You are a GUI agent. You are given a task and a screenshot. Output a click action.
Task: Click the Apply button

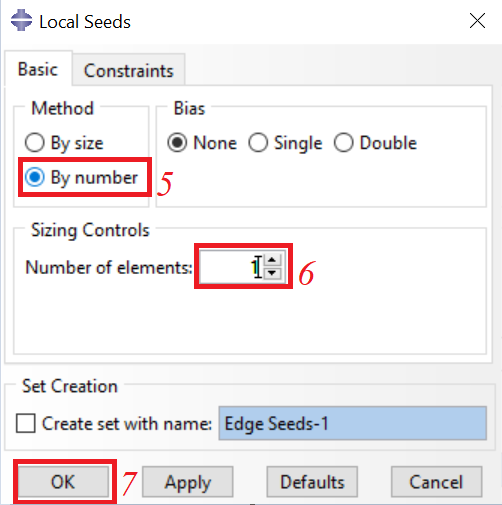[x=188, y=482]
